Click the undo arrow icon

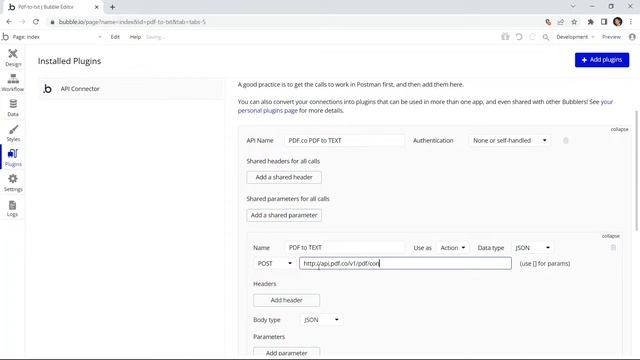[x=519, y=37]
